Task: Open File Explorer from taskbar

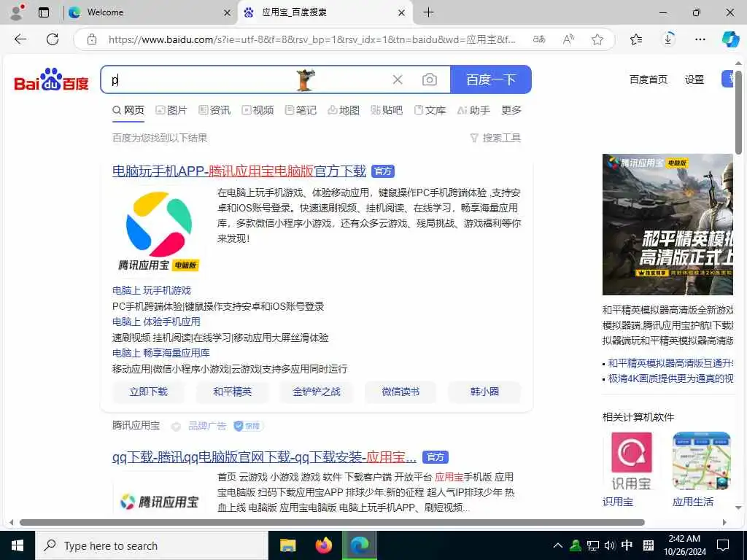Action: coord(287,545)
